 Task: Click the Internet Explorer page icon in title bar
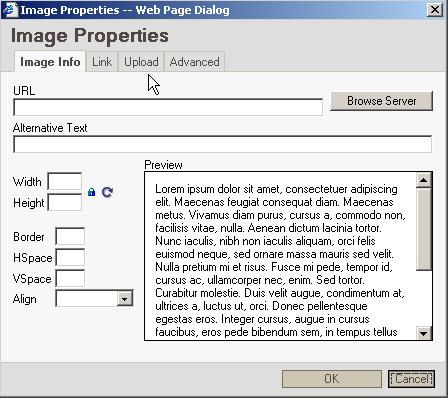click(x=10, y=10)
